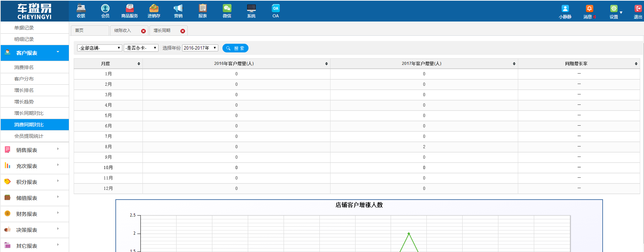This screenshot has height=252, width=644.
Task: Click the 财务报表 coin icon
Action: [x=7, y=213]
